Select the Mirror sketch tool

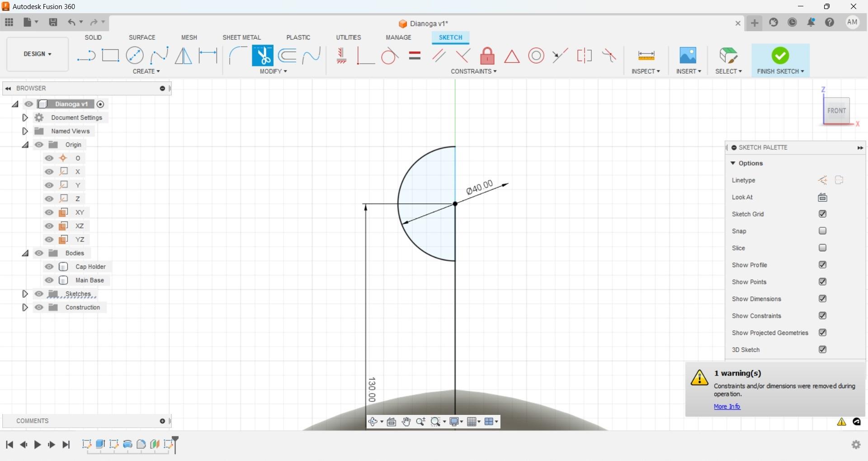click(x=183, y=56)
